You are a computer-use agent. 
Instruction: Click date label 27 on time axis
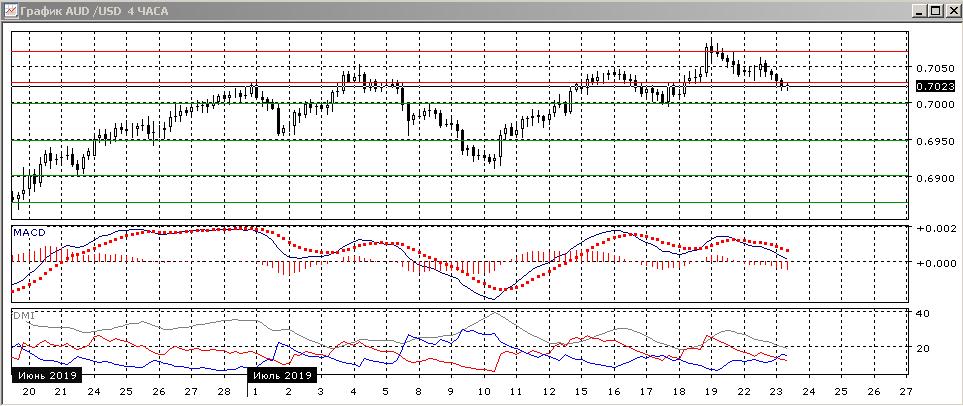coord(905,391)
